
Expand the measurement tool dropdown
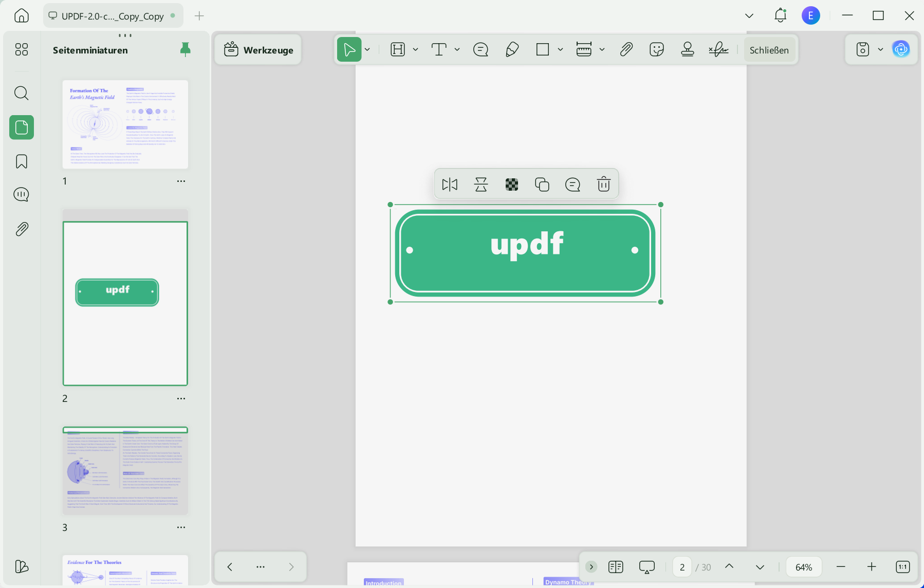[602, 50]
